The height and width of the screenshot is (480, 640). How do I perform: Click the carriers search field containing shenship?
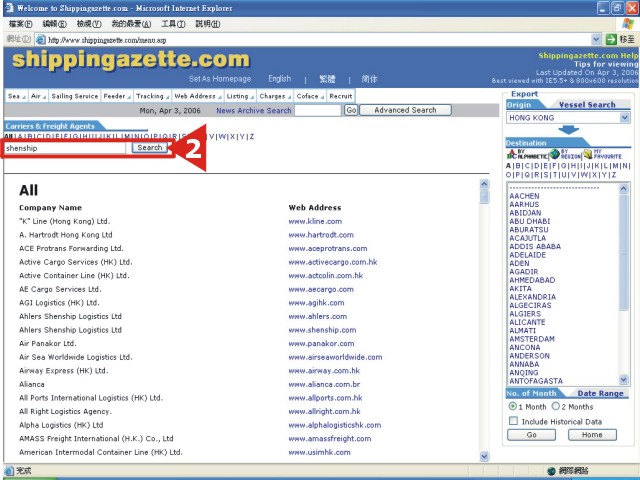(x=65, y=148)
